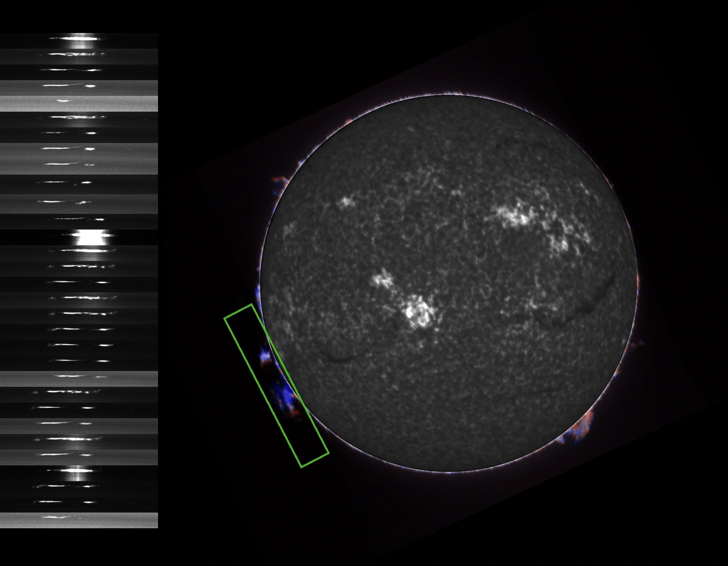Click the green rectangle's leftmost corner
Viewport: 728px width, 566px height.
click(225, 318)
